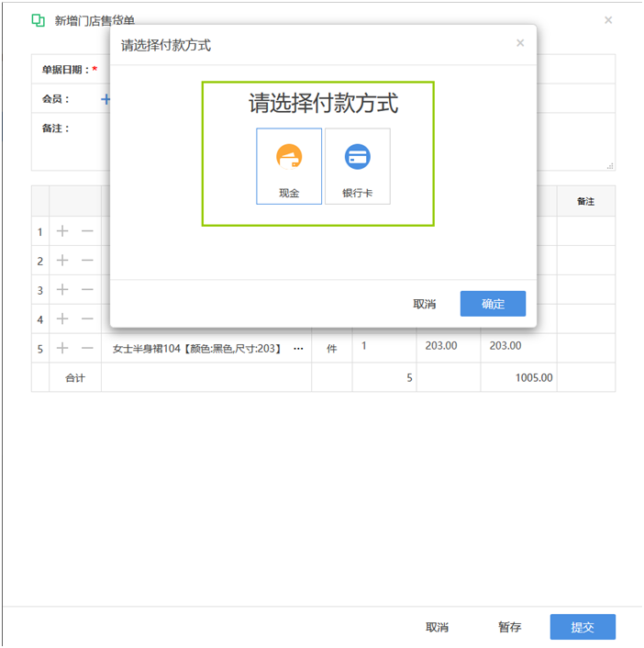This screenshot has height=648, width=644.
Task: Click the quantity cell 1 in row 5
Action: pyautogui.click(x=384, y=348)
